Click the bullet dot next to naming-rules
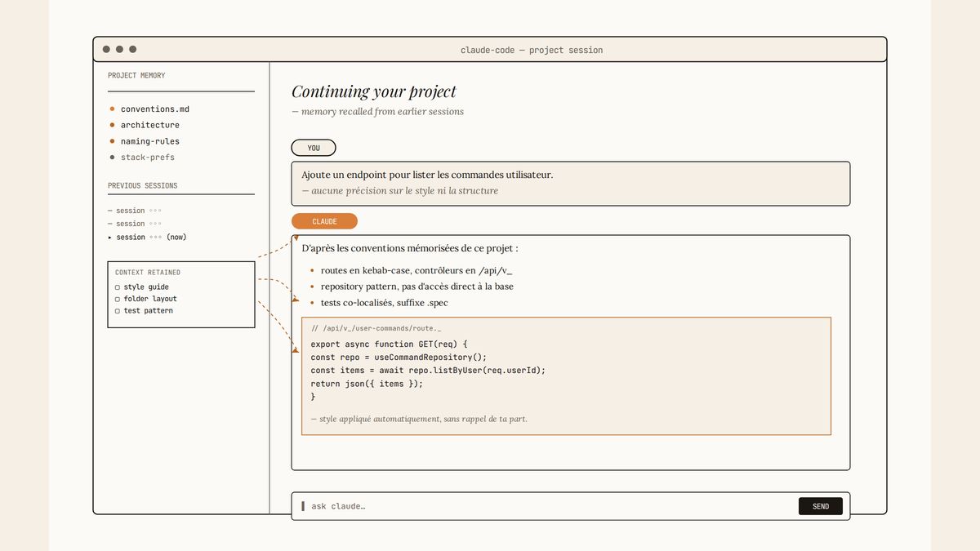980x551 pixels. click(x=112, y=141)
